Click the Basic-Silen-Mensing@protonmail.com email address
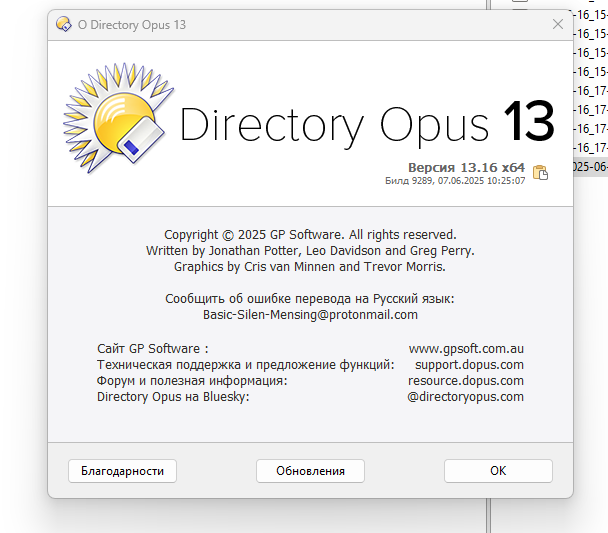Screen dimensions: 608x533 310,314
